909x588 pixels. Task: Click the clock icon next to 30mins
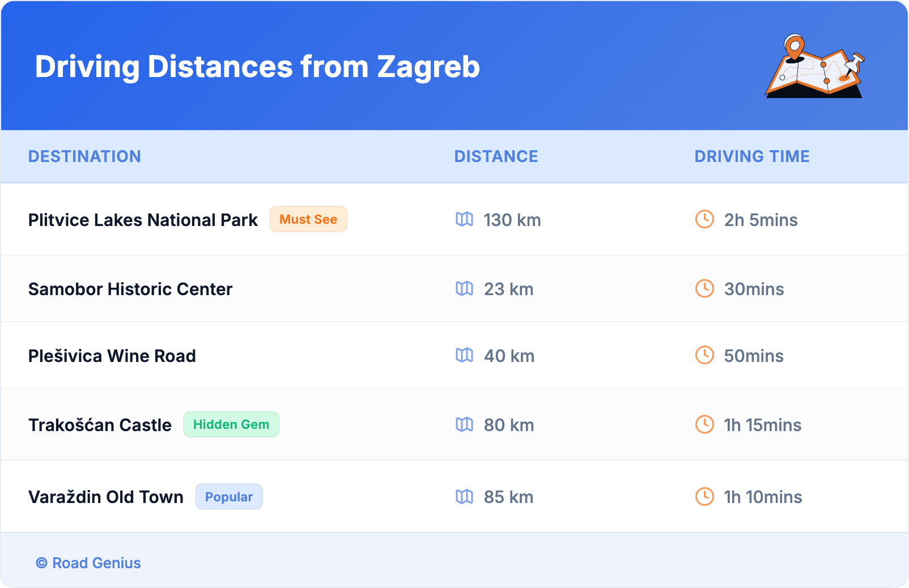pos(704,288)
